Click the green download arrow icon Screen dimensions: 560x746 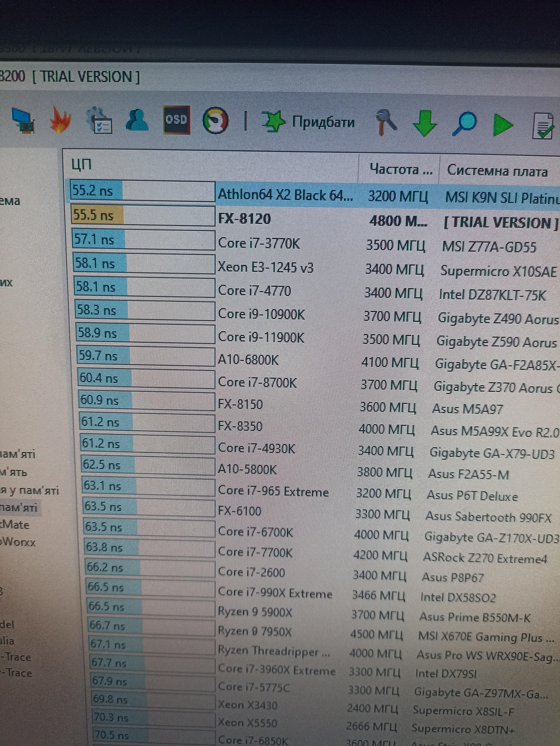[x=425, y=123]
